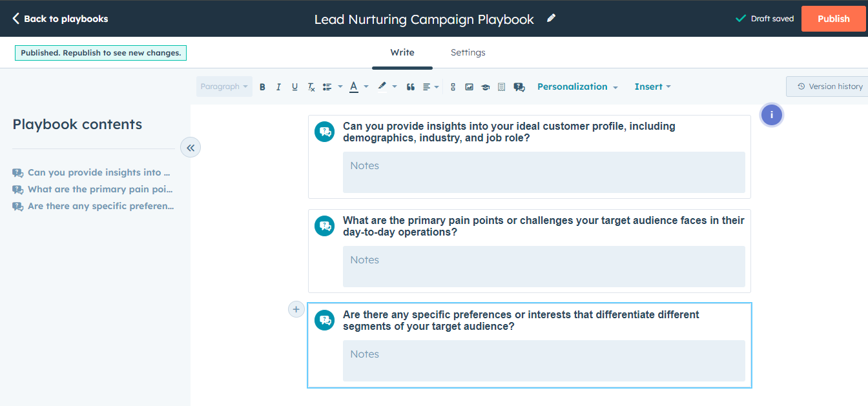This screenshot has height=406, width=868.
Task: Click the insert snippet icon
Action: 501,86
